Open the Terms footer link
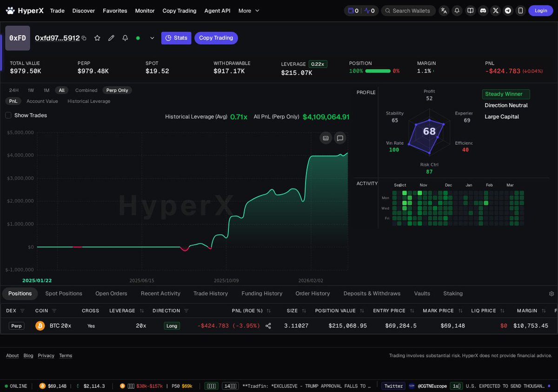 point(66,356)
